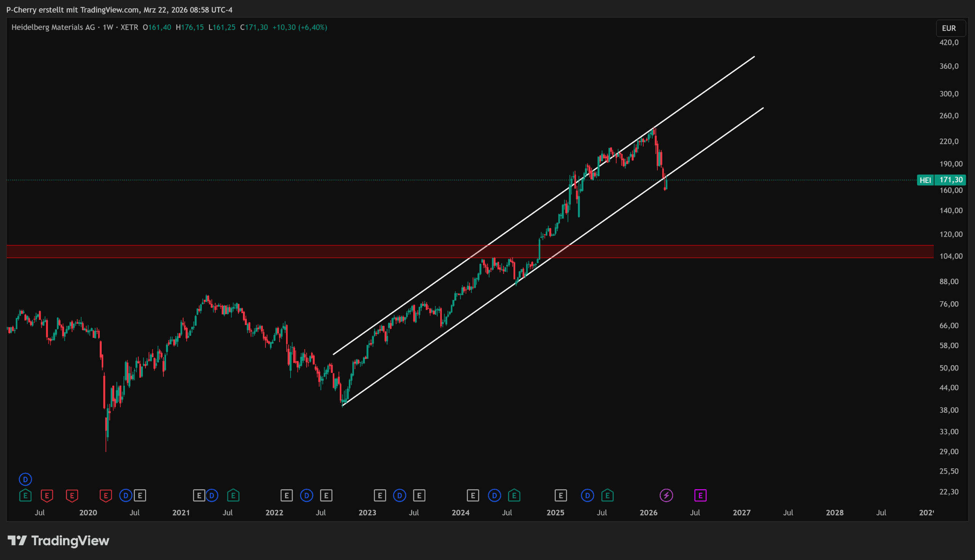Select the leftmost green E earnings marker
This screenshot has width=975, height=560.
click(x=26, y=495)
